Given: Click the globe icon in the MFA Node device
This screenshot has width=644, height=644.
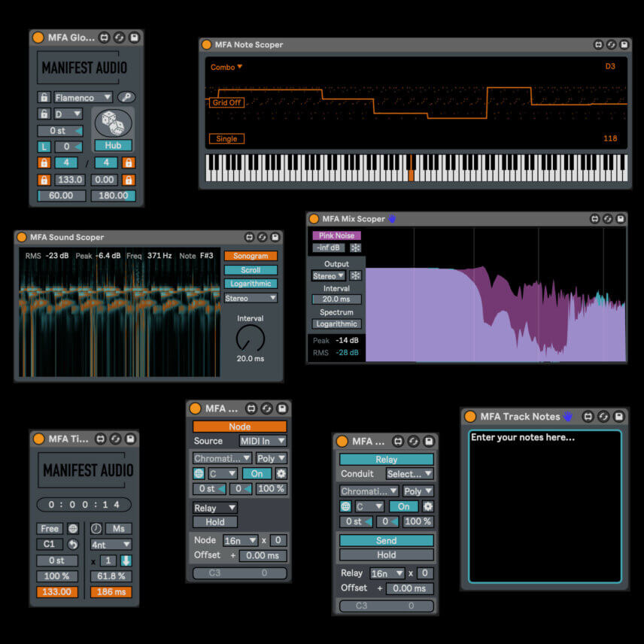Looking at the screenshot, I should [x=199, y=473].
